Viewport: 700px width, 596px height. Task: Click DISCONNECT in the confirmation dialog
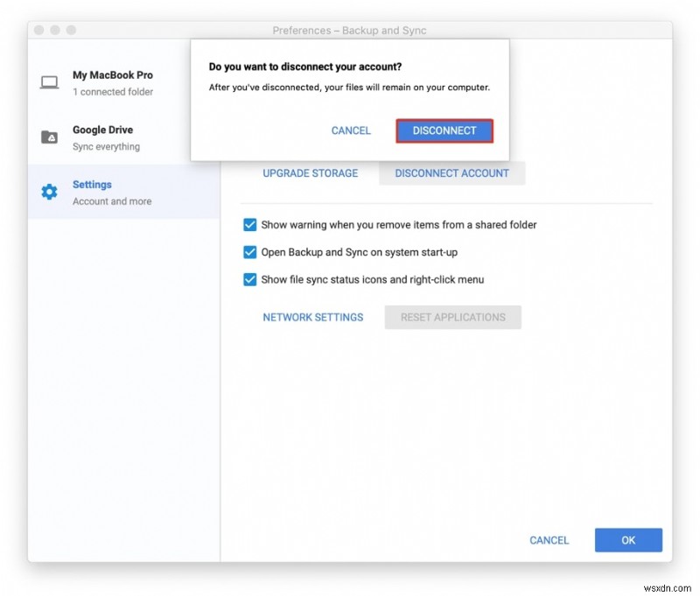(x=444, y=130)
